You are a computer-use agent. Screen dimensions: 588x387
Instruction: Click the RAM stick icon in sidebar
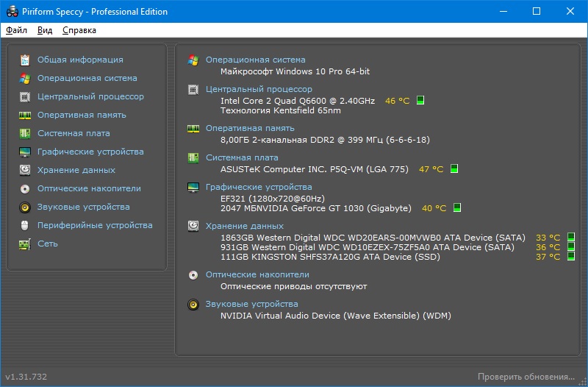25,116
